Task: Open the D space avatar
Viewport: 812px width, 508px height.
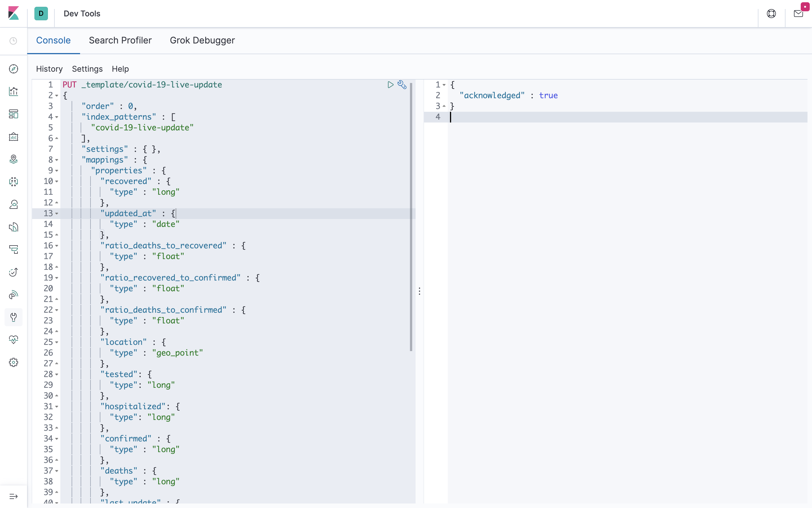Action: pyautogui.click(x=41, y=14)
